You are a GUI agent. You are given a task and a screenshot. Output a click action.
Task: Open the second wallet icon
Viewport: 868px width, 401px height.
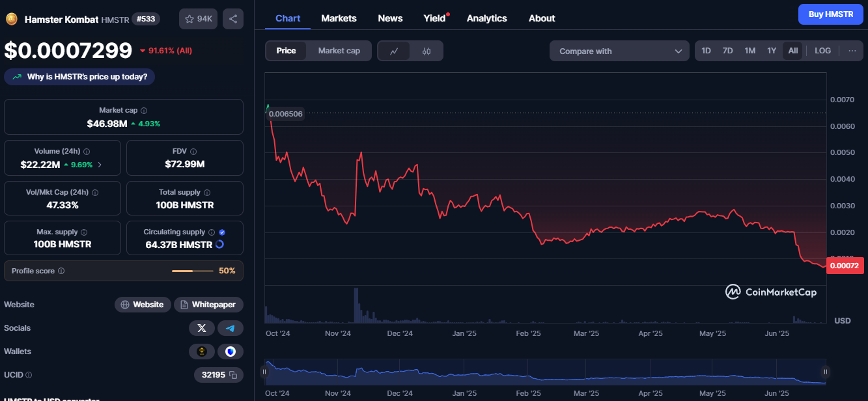click(x=231, y=352)
